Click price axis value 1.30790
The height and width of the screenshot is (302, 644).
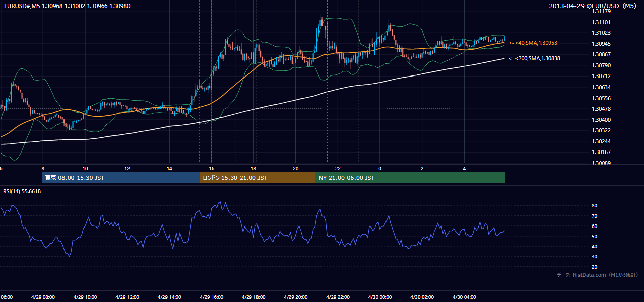point(602,65)
